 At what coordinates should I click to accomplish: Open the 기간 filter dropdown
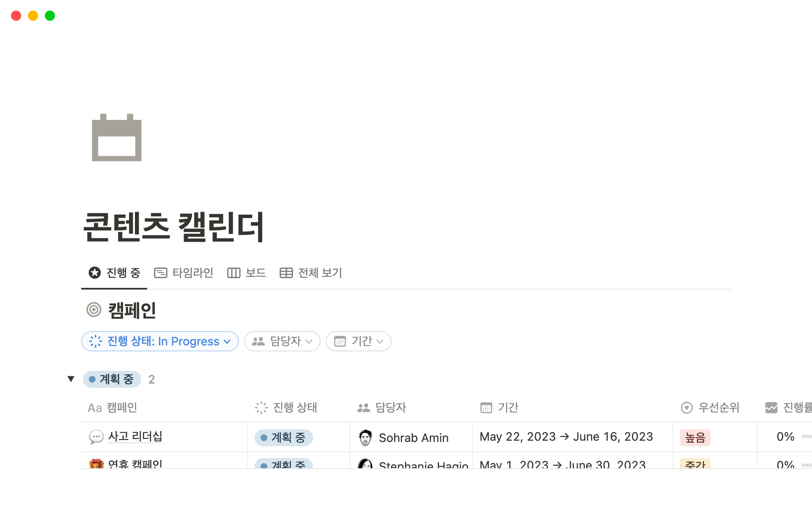(358, 341)
